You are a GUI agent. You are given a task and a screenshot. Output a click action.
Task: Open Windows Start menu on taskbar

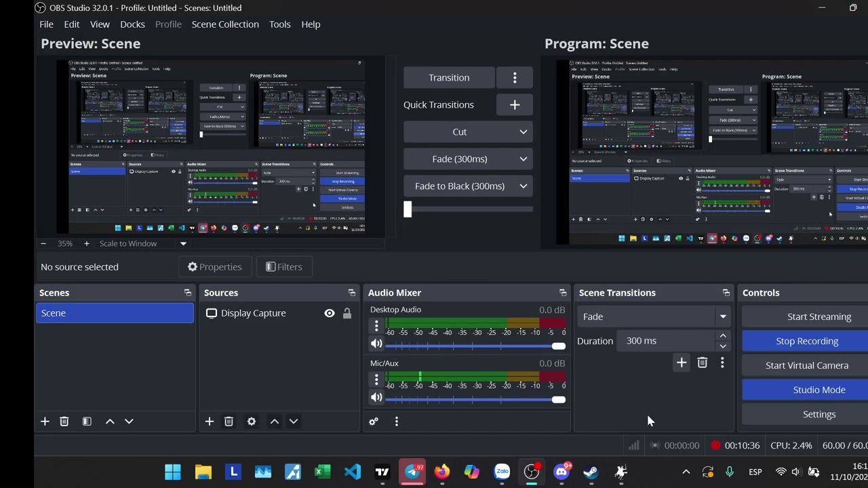[x=173, y=472]
